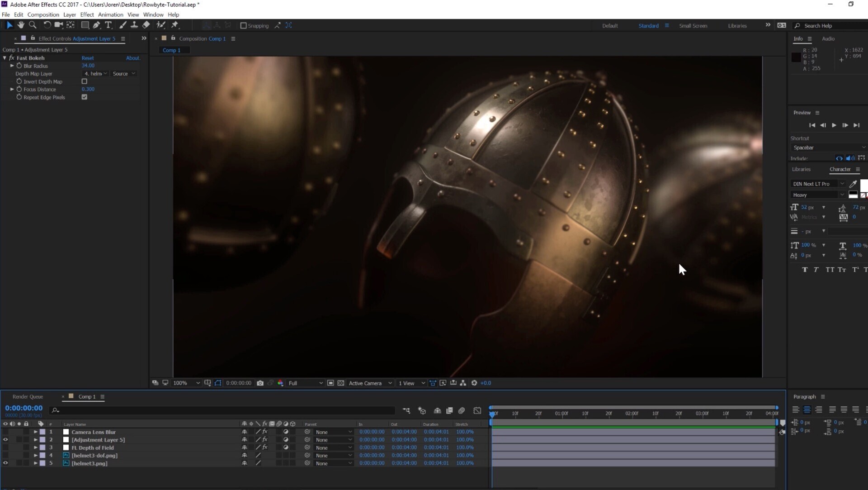Open the Full resolution dropdown
The height and width of the screenshot is (490, 868).
point(306,383)
